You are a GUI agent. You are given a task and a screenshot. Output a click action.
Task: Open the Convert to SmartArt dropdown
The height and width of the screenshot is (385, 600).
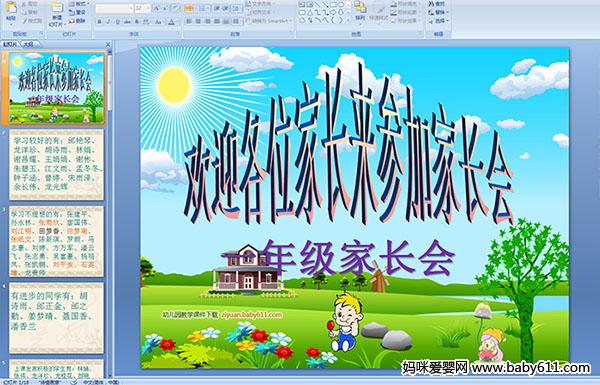[x=269, y=21]
